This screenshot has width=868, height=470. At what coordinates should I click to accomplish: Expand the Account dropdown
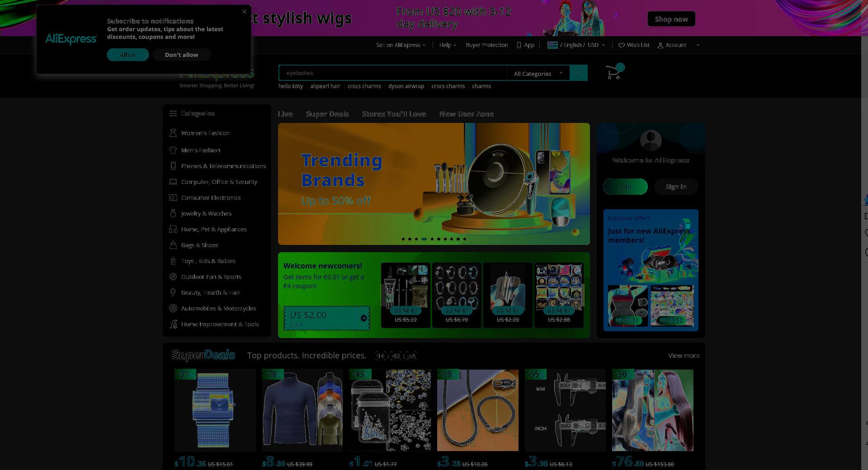[678, 45]
